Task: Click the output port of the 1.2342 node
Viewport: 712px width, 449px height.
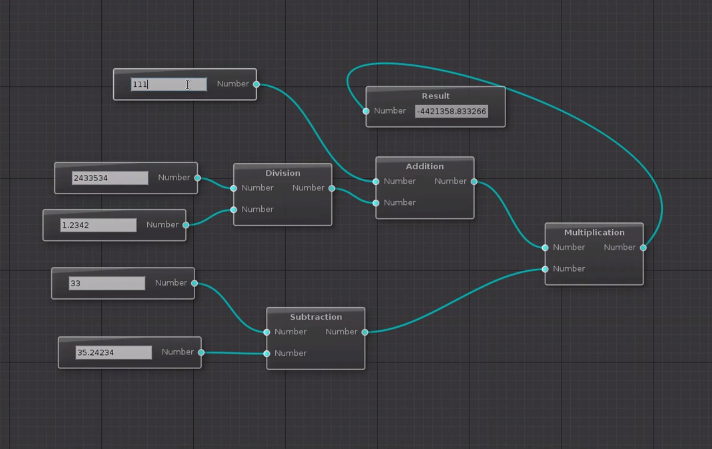Action: pos(186,225)
